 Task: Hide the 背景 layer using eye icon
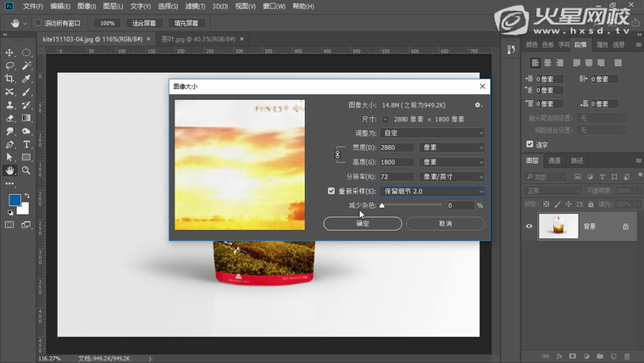[x=529, y=226]
